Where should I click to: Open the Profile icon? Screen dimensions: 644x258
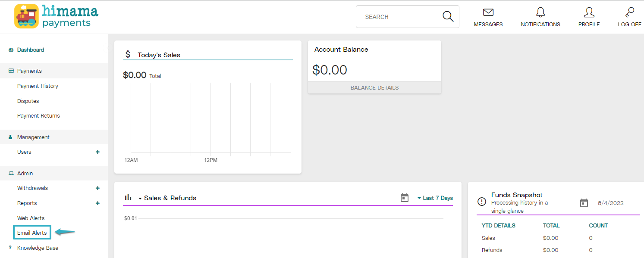point(589,12)
